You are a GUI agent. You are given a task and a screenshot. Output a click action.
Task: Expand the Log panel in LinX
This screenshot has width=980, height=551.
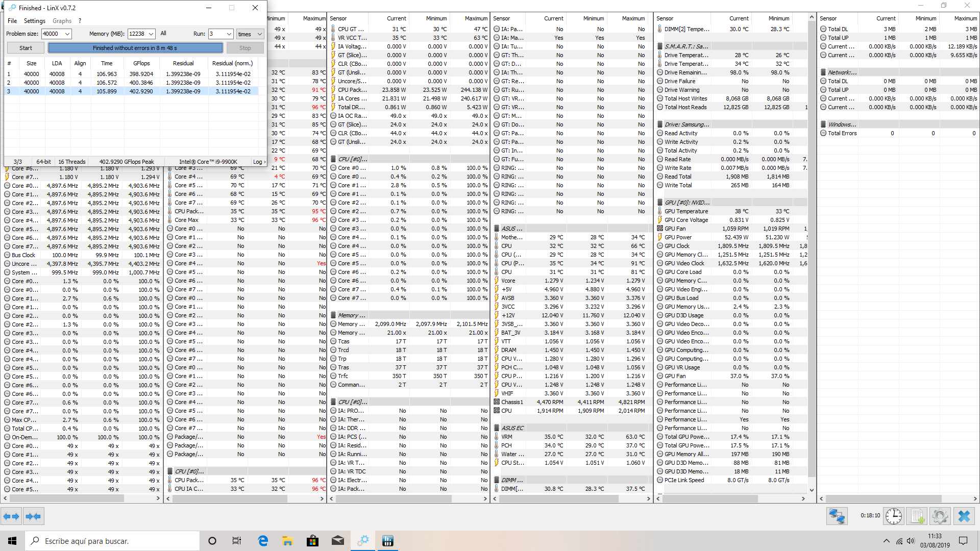[259, 162]
